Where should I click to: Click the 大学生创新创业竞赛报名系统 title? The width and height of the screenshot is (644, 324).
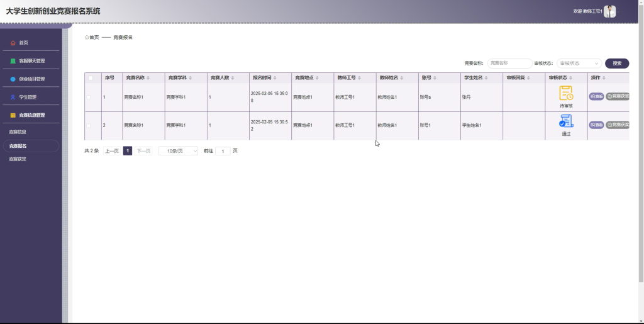tap(53, 11)
